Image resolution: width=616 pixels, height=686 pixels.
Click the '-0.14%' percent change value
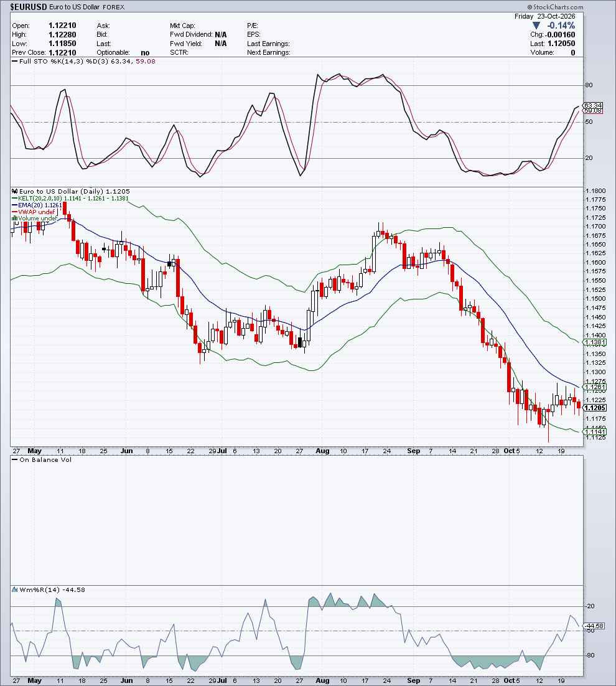click(x=561, y=26)
